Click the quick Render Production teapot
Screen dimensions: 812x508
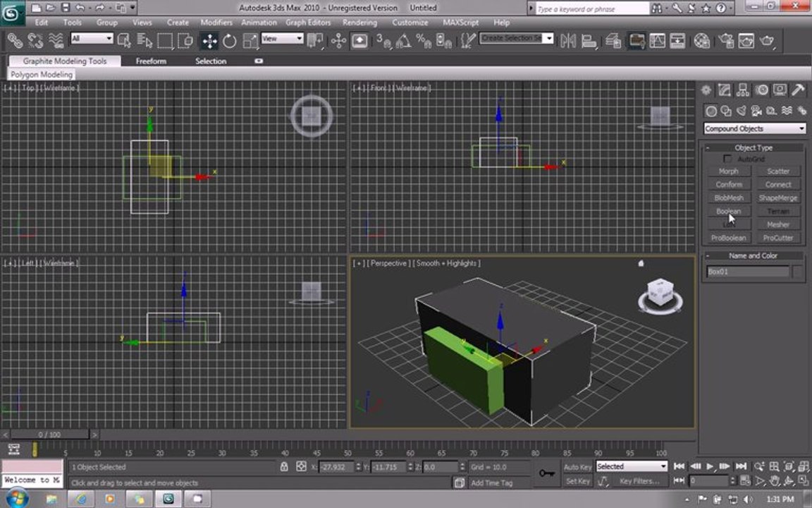[767, 40]
